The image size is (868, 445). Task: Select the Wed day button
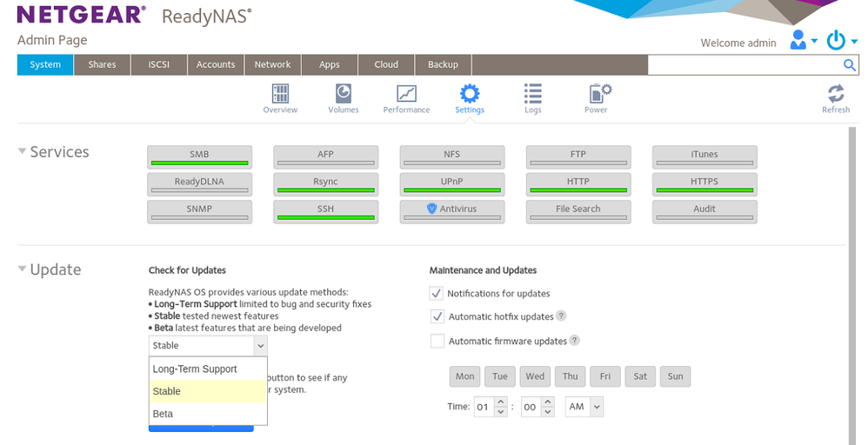[535, 376]
